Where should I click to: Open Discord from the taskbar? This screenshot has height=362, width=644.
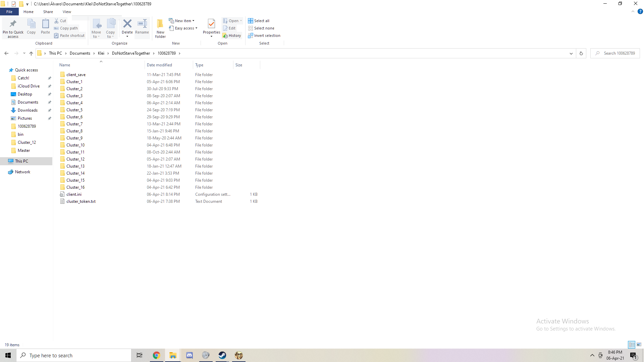(190, 355)
